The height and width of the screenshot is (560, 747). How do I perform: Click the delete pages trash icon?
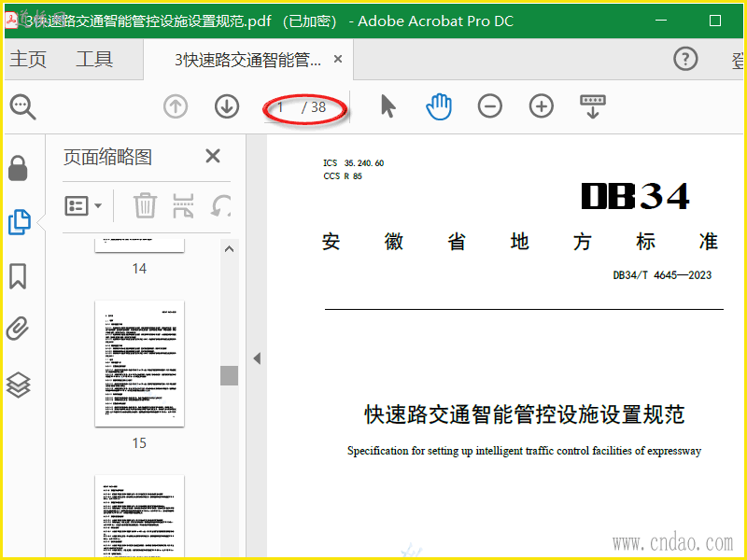(145, 205)
